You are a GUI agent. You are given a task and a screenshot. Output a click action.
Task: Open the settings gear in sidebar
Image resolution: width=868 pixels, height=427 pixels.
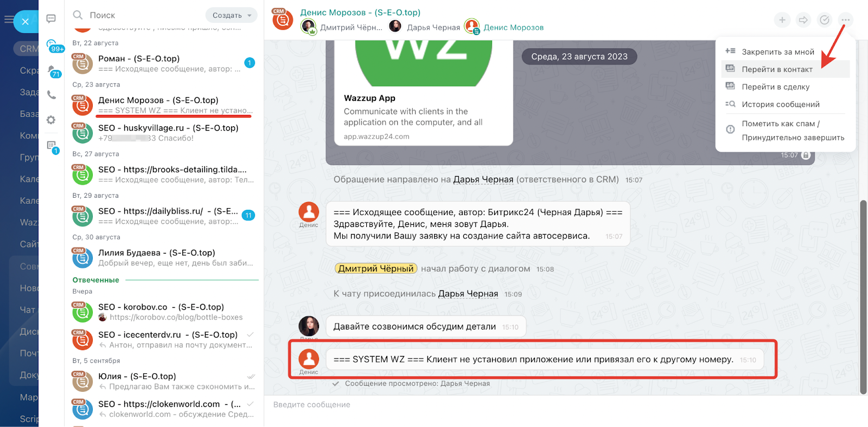51,120
